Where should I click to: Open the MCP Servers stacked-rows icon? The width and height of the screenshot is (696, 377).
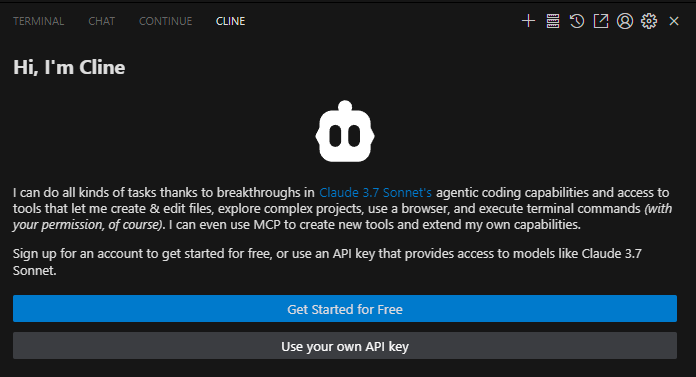tap(553, 21)
